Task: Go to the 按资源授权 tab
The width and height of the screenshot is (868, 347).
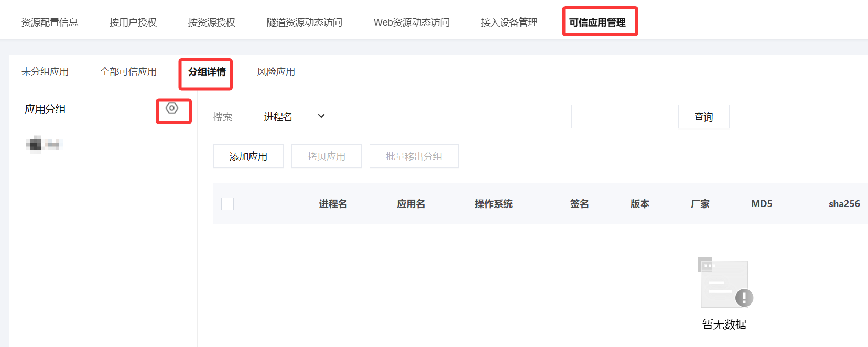Action: point(212,23)
